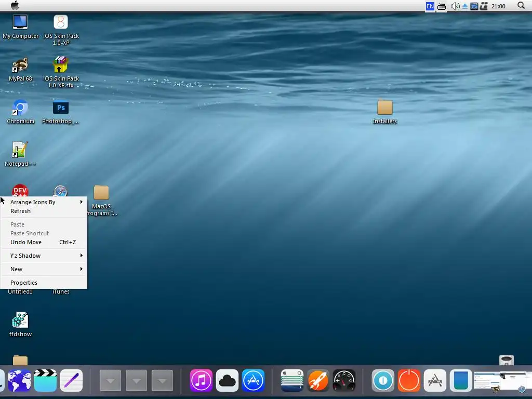Screen dimensions: 532x399
Task: Expand the Y'z Shadow submenu
Action: (x=44, y=256)
